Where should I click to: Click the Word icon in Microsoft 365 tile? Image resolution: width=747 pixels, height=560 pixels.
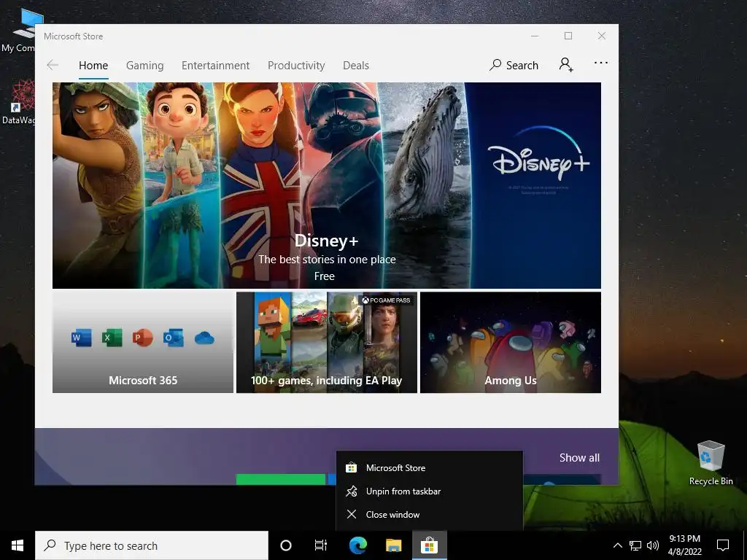(x=81, y=338)
